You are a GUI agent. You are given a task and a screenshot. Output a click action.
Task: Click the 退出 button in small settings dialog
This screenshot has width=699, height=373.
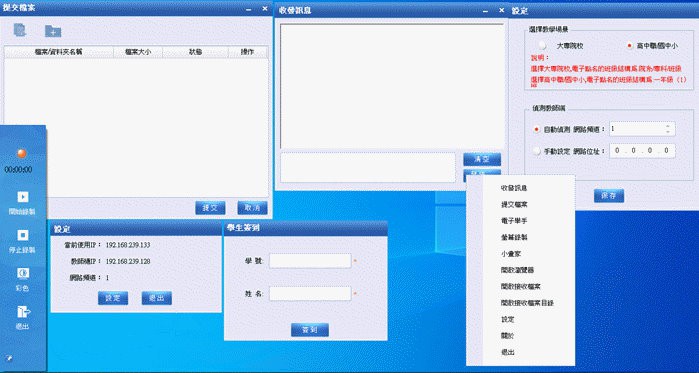pos(156,298)
